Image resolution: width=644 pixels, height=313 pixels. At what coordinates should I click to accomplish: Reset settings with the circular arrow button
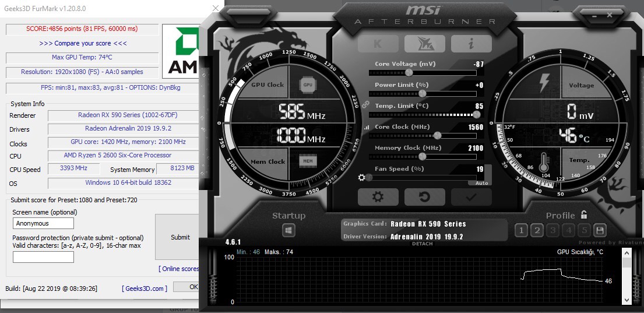click(425, 197)
